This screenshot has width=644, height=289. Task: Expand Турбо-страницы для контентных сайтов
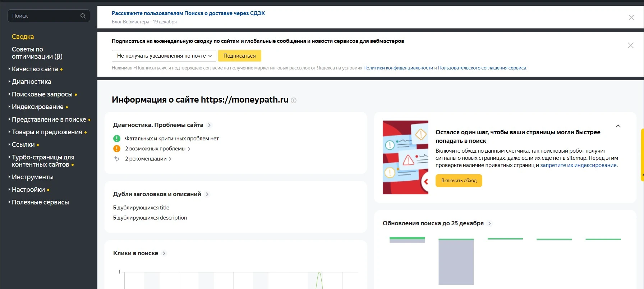pyautogui.click(x=43, y=161)
